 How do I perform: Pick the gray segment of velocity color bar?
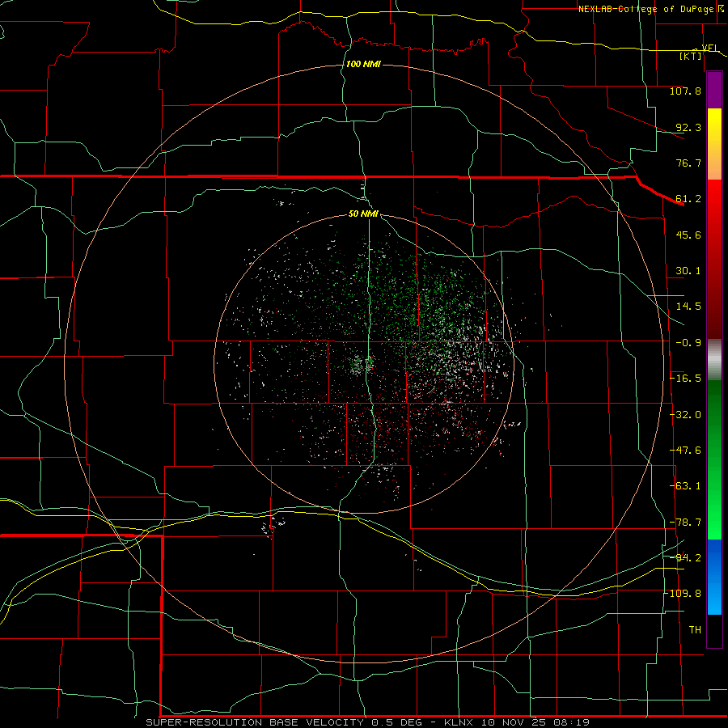(x=714, y=360)
